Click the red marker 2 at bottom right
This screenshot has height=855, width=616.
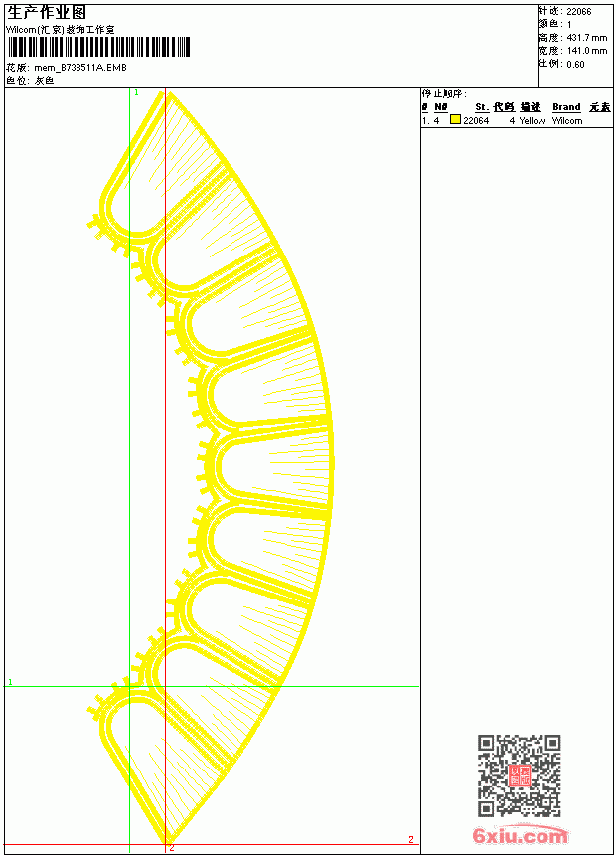pyautogui.click(x=411, y=839)
